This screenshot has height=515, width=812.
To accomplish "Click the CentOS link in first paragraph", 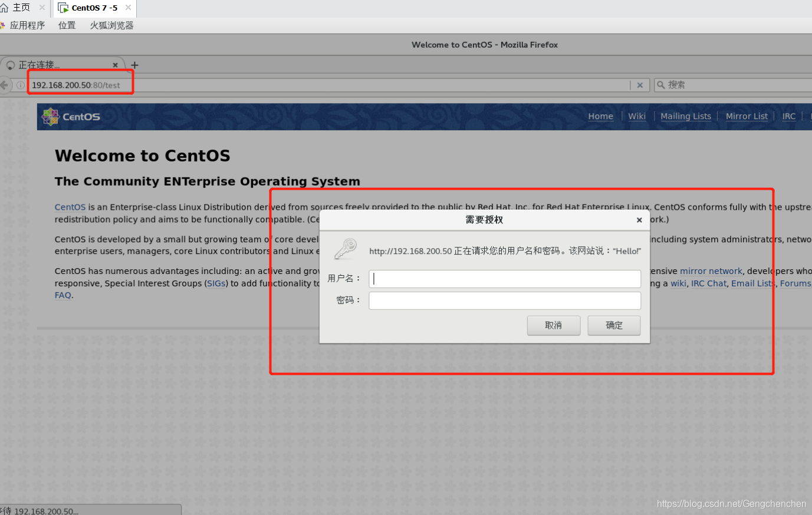I will pos(70,207).
